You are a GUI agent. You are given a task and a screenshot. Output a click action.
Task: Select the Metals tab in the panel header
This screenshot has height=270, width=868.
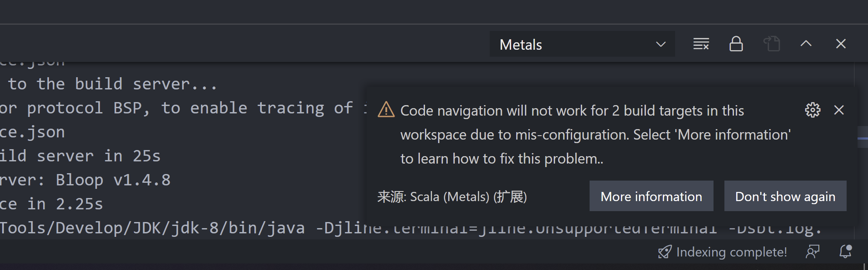click(521, 44)
